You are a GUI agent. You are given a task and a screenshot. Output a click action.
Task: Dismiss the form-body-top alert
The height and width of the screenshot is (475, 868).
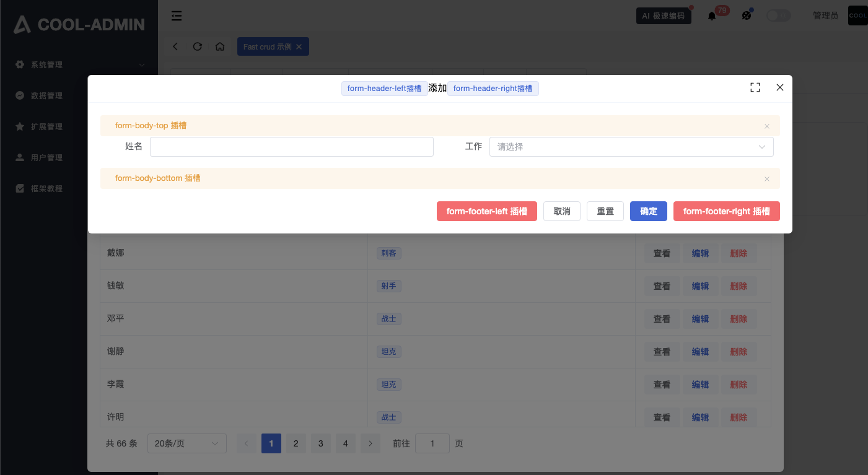pos(767,126)
